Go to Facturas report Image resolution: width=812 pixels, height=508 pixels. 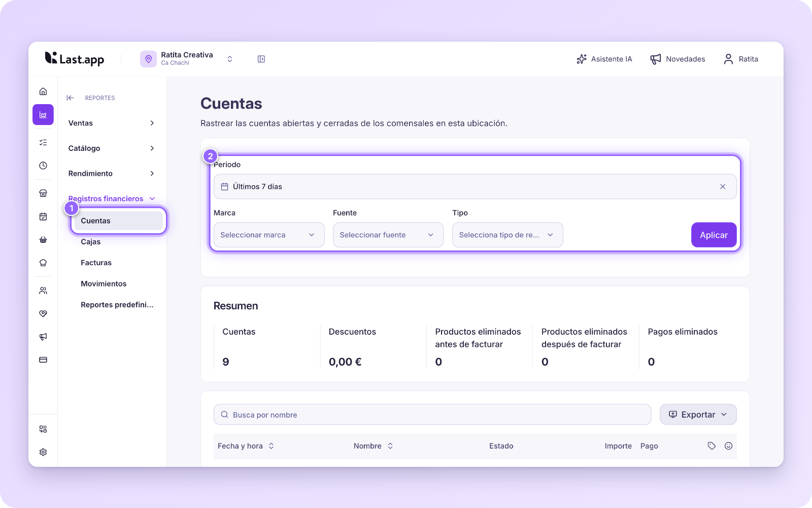[96, 263]
